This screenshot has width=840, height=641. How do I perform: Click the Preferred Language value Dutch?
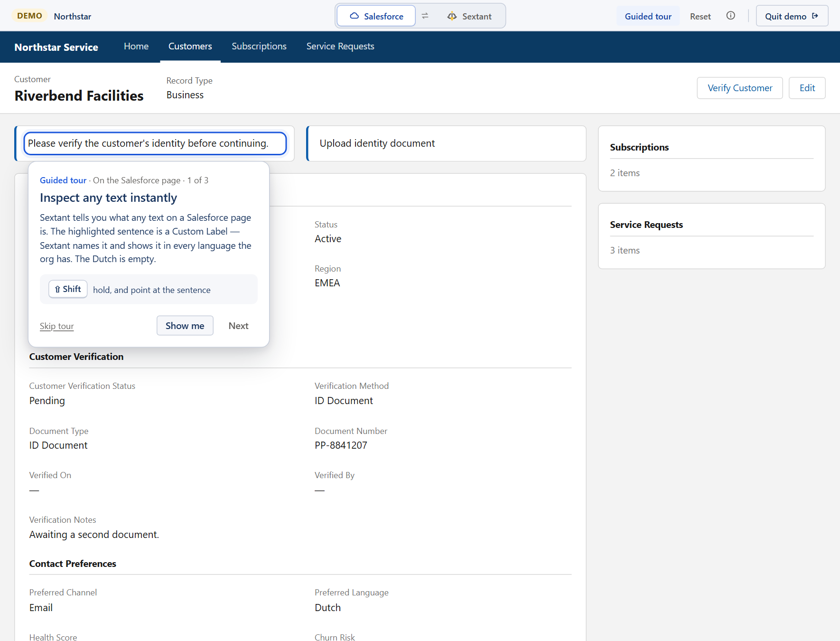click(327, 608)
